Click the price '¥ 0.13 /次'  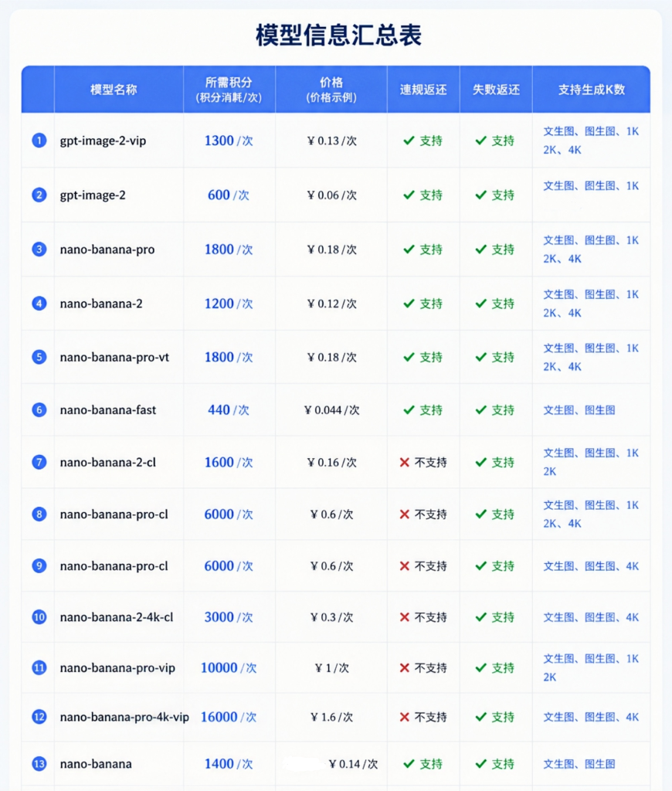pyautogui.click(x=331, y=141)
